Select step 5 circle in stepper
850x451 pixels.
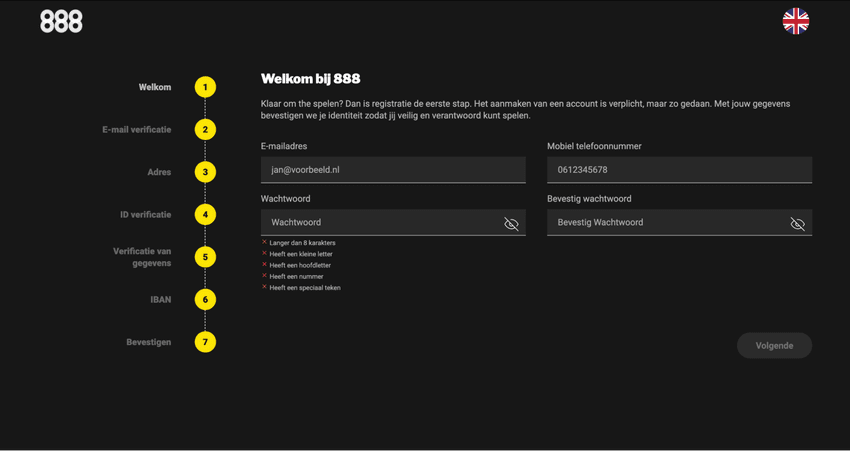(x=205, y=257)
